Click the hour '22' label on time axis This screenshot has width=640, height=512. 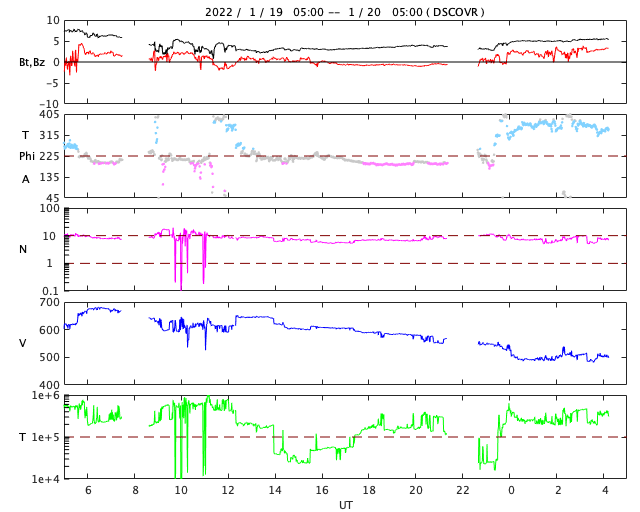pos(463,490)
